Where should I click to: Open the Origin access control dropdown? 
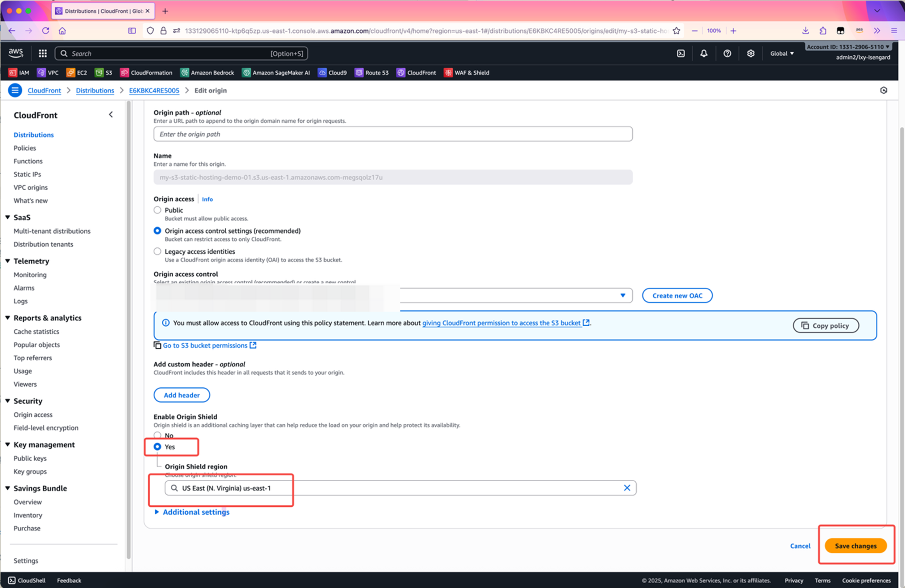622,295
